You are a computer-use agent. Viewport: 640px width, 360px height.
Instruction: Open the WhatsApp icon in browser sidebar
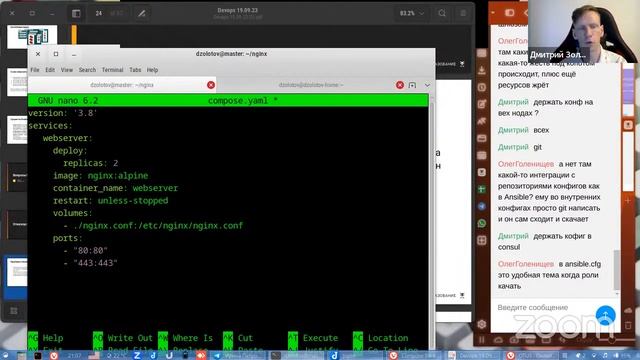(482, 223)
